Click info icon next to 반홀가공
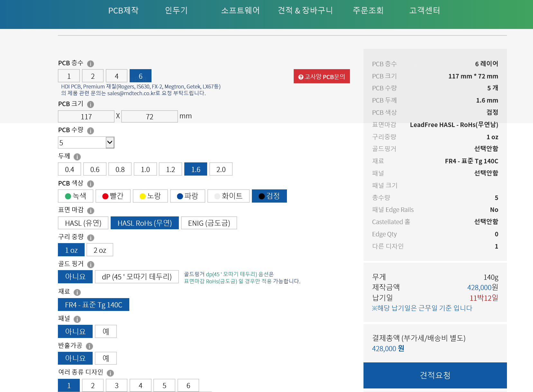The width and height of the screenshot is (533, 392). click(x=89, y=346)
